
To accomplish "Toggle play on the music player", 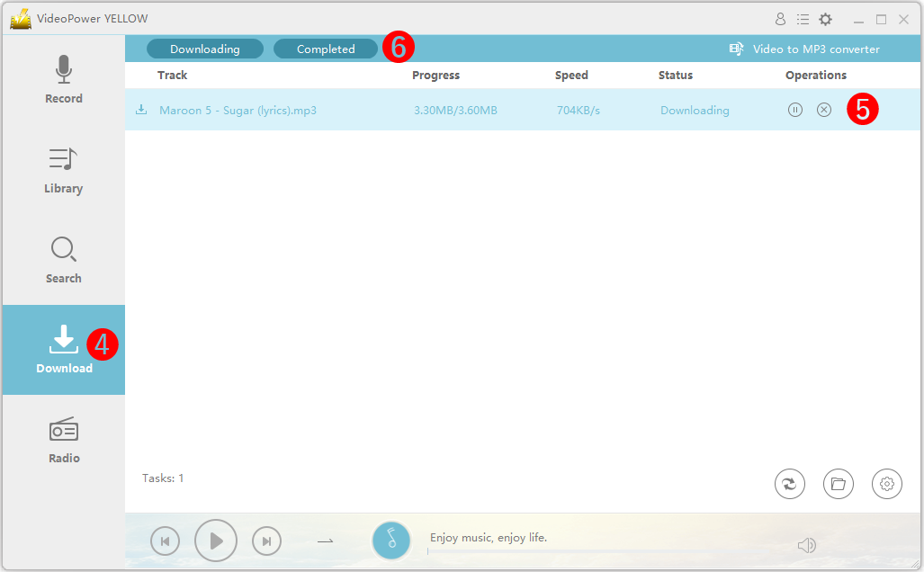I will point(216,541).
